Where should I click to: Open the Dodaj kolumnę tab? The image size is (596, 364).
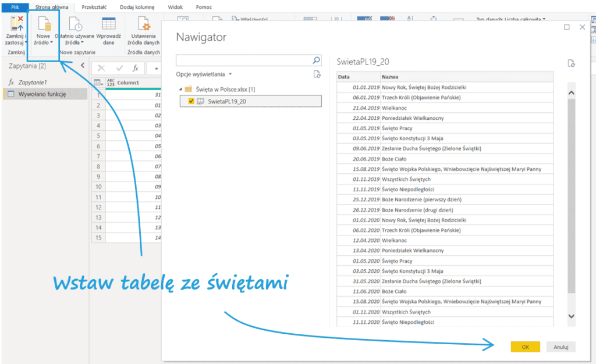point(137,7)
